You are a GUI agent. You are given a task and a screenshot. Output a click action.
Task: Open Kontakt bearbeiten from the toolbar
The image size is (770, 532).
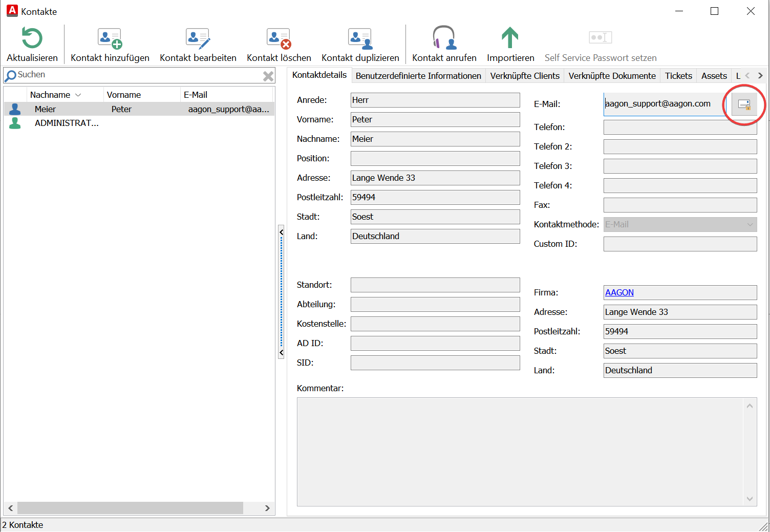click(x=198, y=38)
